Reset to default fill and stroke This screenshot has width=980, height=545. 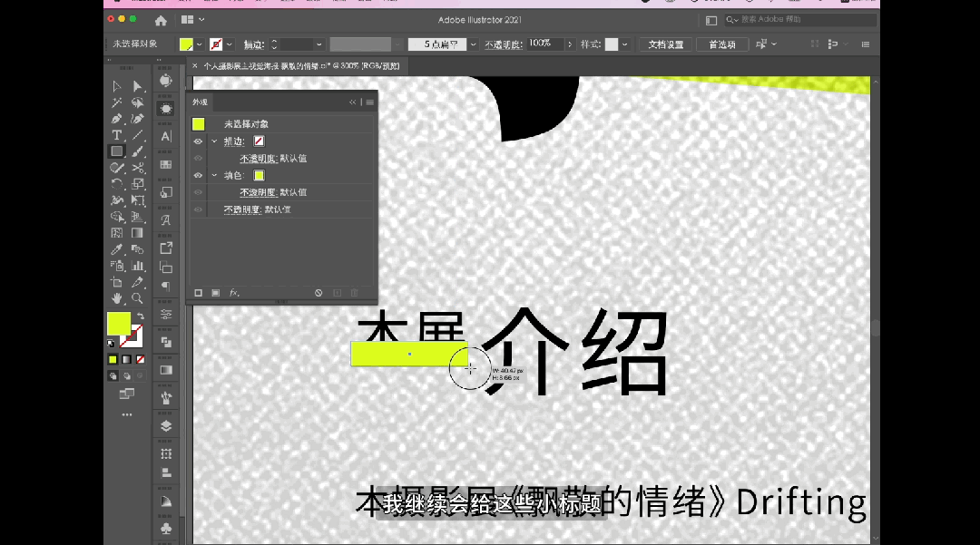tap(111, 343)
